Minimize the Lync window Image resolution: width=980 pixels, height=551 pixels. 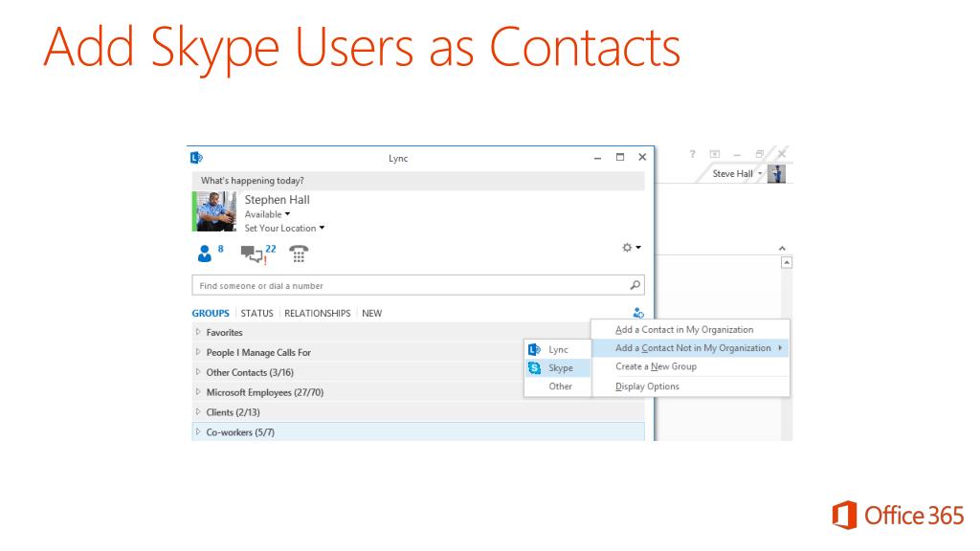tap(597, 158)
